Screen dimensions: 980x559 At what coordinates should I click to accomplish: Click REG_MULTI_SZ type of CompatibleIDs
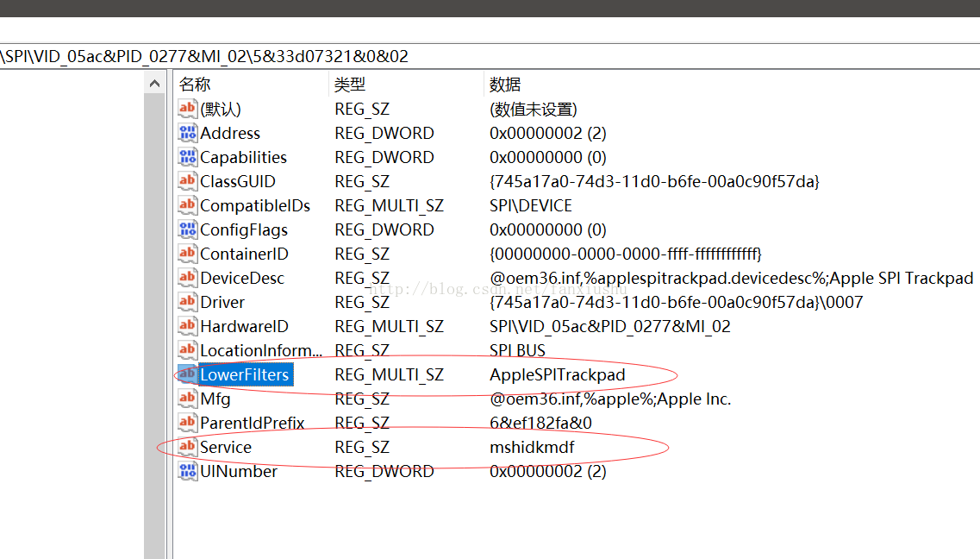tap(389, 205)
